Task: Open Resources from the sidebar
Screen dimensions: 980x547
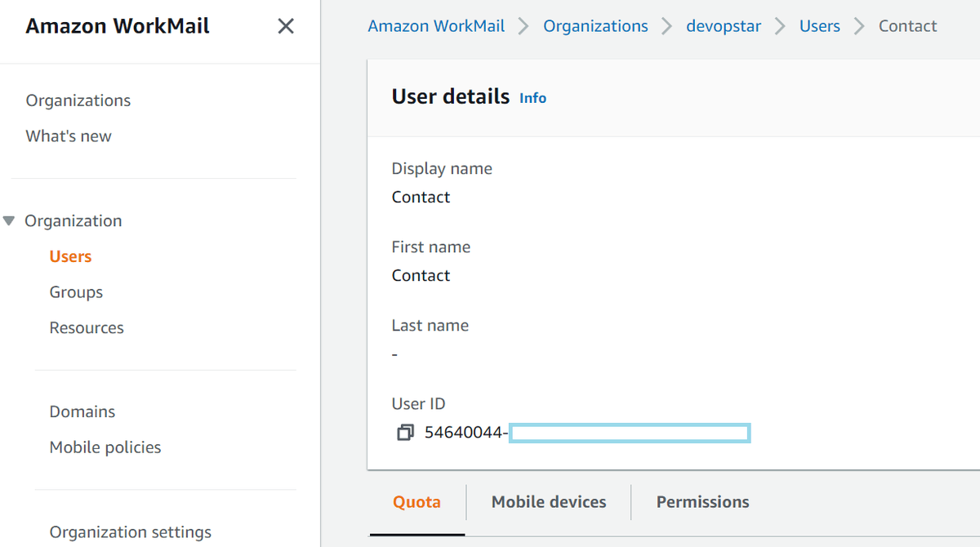Action: point(86,327)
